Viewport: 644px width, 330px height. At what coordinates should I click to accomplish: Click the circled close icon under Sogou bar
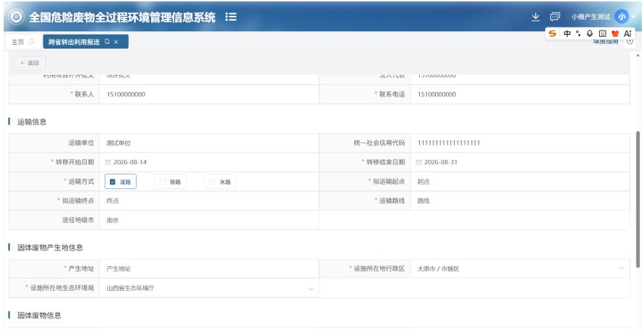[630, 41]
